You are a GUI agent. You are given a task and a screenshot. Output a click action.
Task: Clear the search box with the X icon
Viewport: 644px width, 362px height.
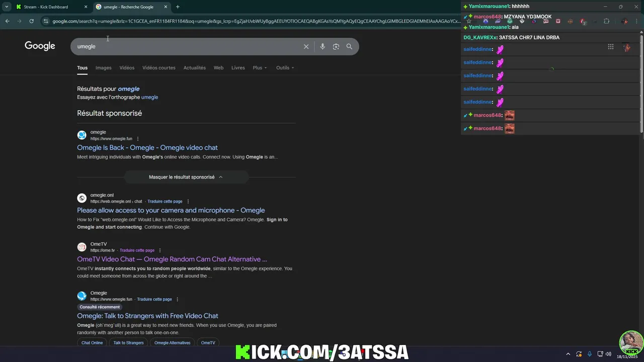click(306, 46)
